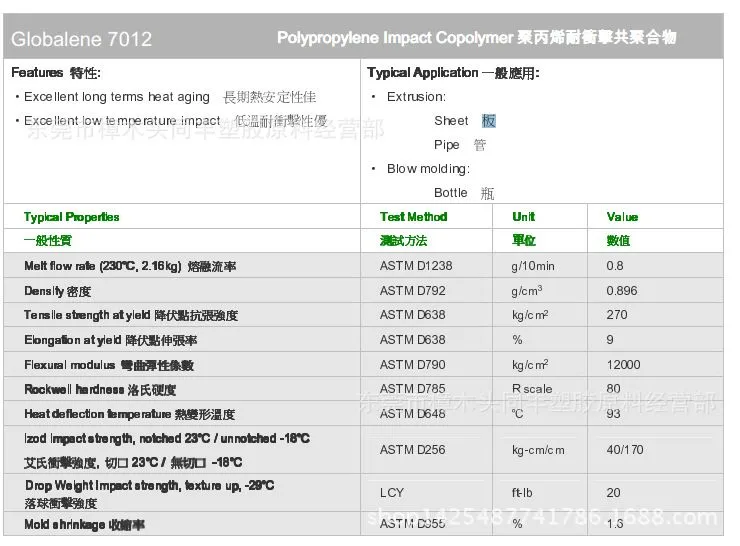Select the Polypropylene Impact Copolymer heading
This screenshot has height=546, width=740.
(x=477, y=37)
